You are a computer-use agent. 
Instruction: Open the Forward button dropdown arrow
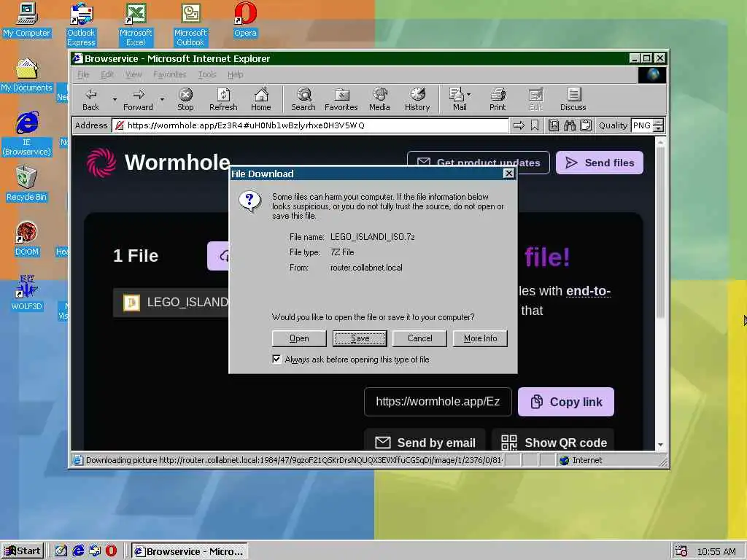point(162,99)
